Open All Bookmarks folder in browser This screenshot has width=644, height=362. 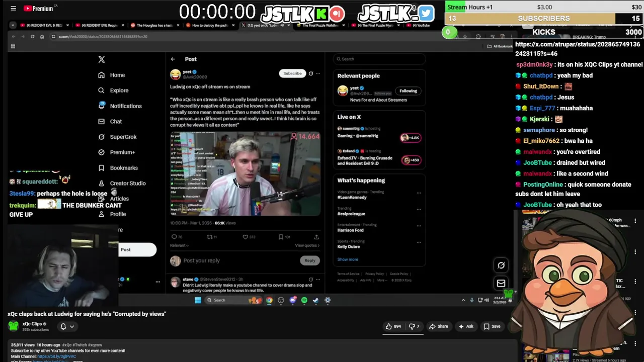pyautogui.click(x=500, y=46)
